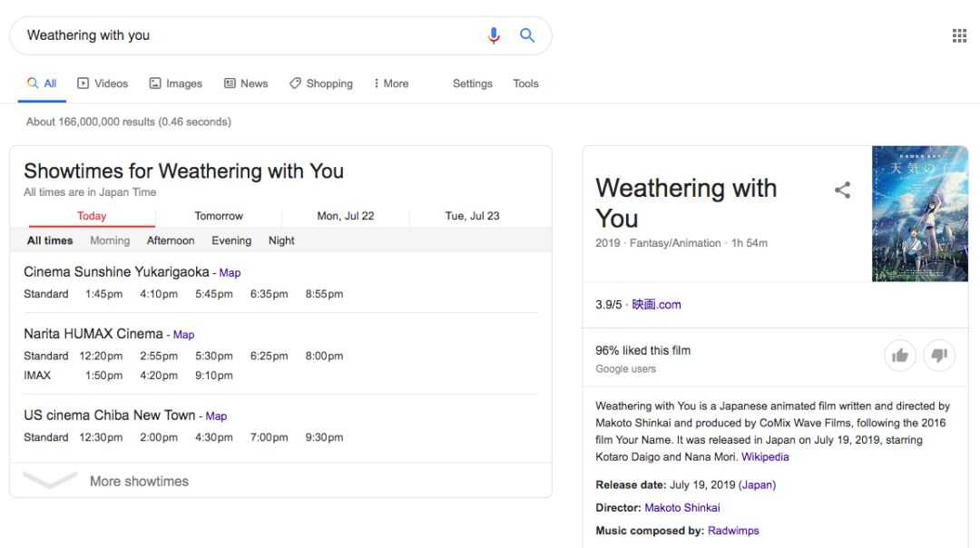
Task: Switch to the News results tab
Action: (246, 83)
